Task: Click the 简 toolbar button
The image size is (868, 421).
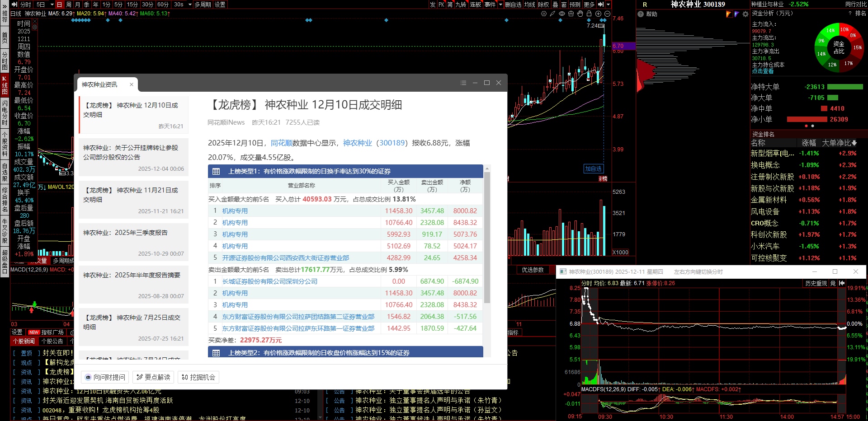Action: click(450, 4)
